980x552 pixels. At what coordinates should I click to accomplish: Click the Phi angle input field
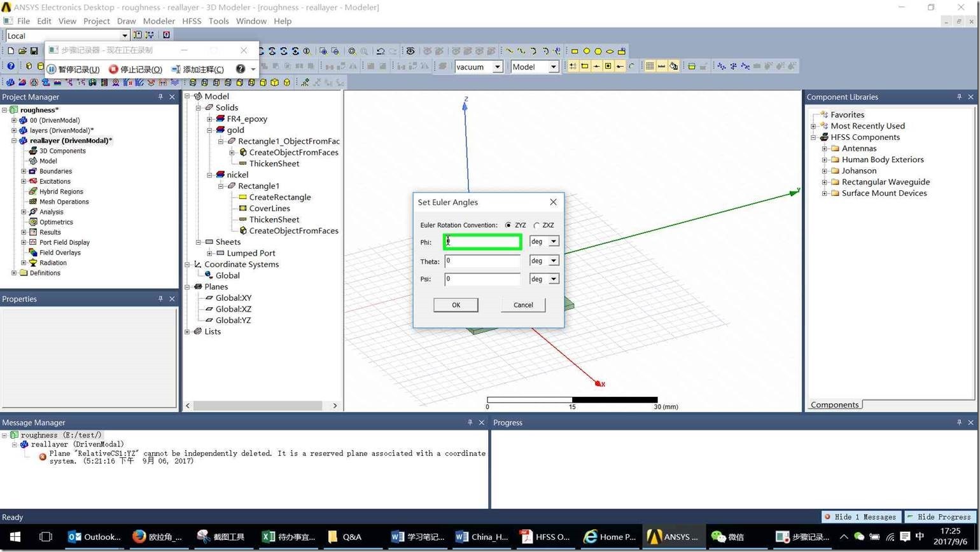tap(482, 242)
